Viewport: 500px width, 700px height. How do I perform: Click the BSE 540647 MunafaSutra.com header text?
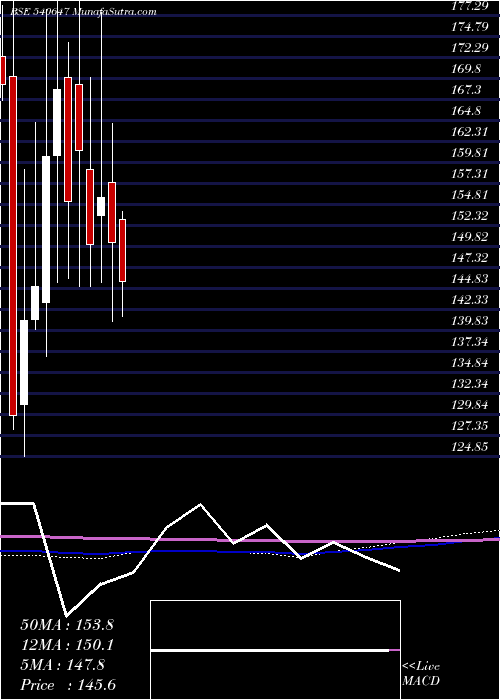pos(83,12)
